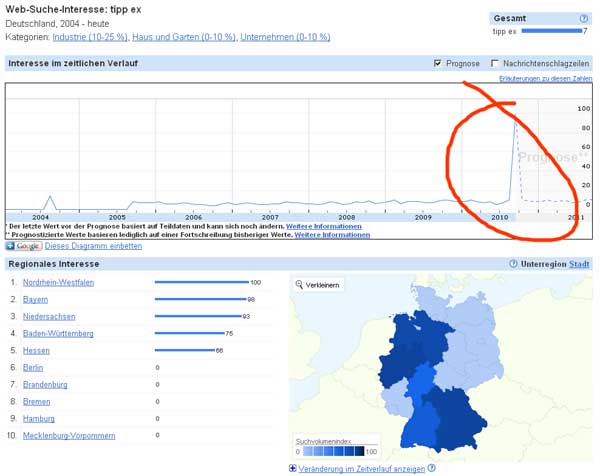Click the small 2004 peak on the chart
This screenshot has width=600, height=476.
point(50,197)
